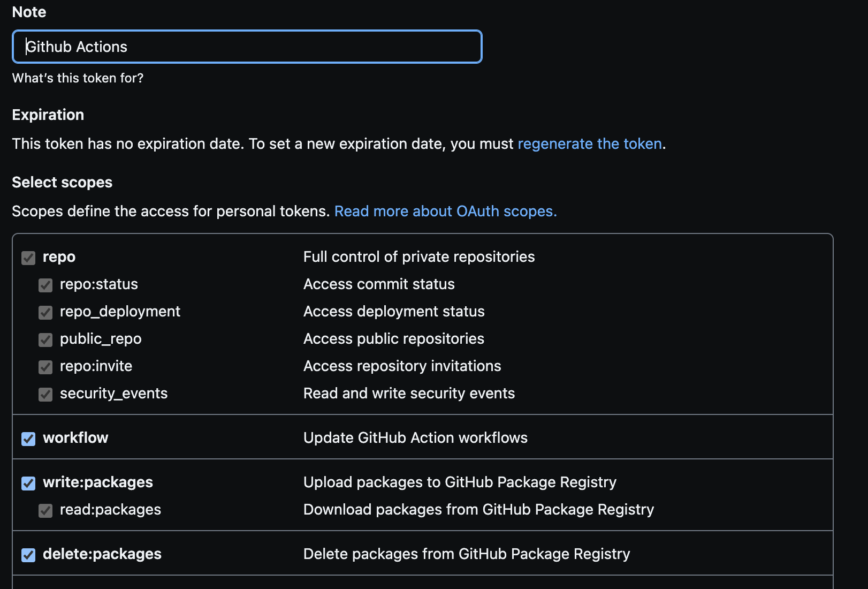This screenshot has width=868, height=589.
Task: Toggle the repo scope checkbox
Action: [x=28, y=258]
